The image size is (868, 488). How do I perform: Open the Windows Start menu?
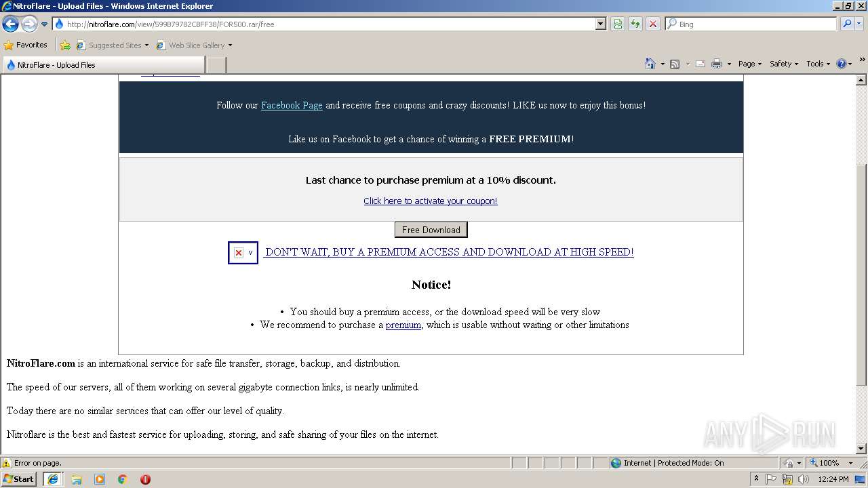pyautogui.click(x=19, y=479)
